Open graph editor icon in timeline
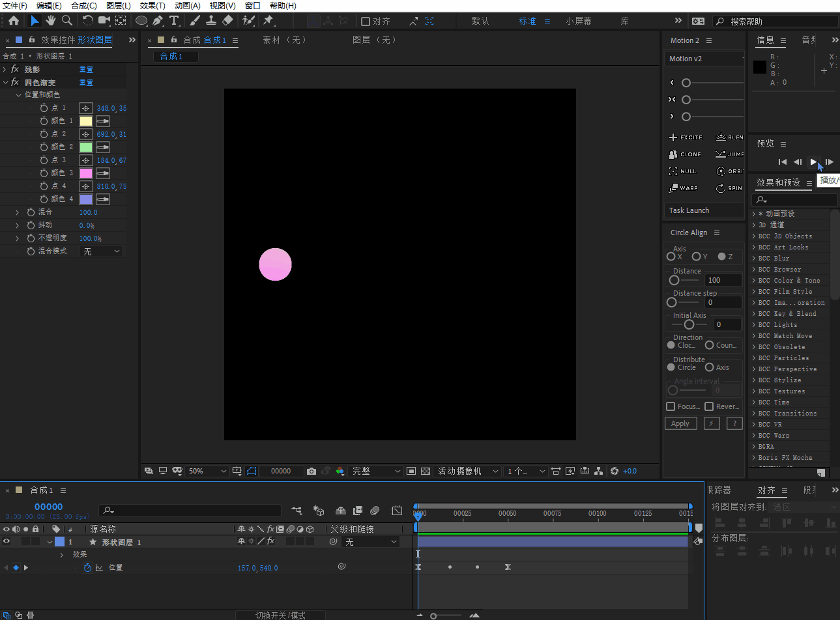Viewport: 840px width, 620px height. coord(397,511)
